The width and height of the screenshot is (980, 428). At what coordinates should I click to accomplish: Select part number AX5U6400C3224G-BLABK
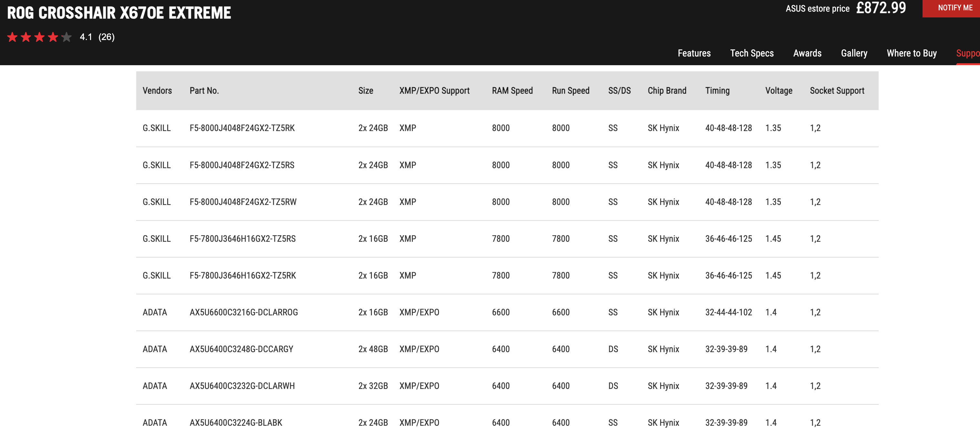pyautogui.click(x=236, y=423)
